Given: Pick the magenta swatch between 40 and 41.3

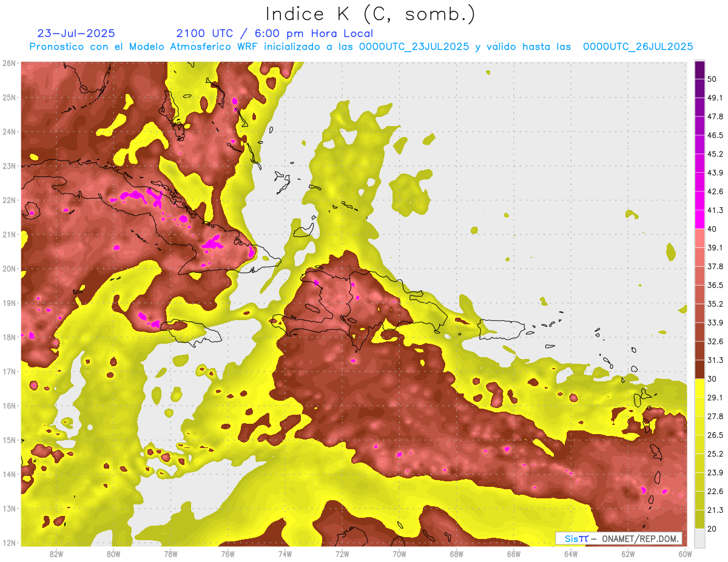Looking at the screenshot, I should click(699, 219).
